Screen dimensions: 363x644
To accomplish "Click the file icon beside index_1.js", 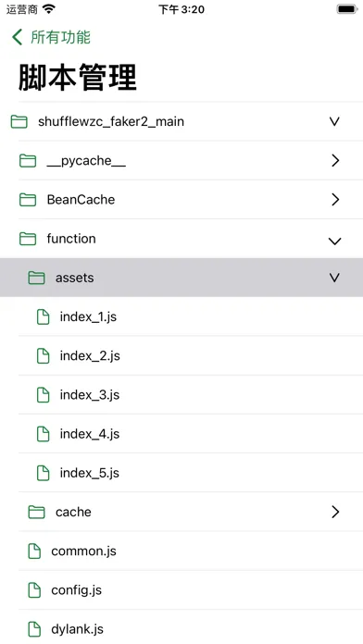I will pos(44,317).
